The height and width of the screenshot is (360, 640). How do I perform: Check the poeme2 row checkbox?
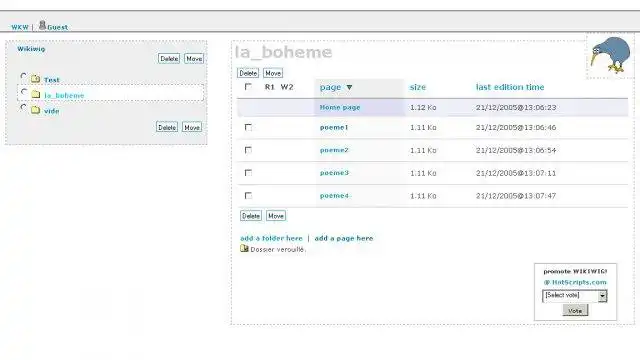[x=248, y=150]
